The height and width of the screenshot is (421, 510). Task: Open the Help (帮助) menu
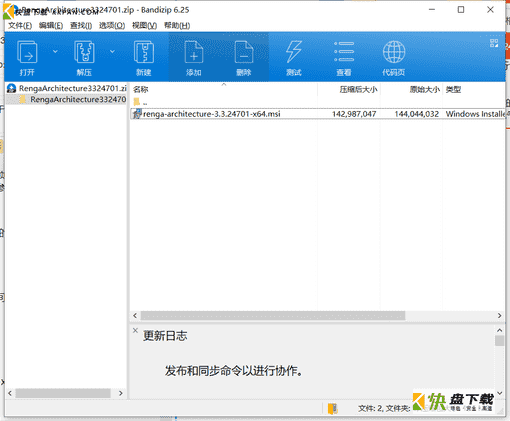pyautogui.click(x=177, y=26)
